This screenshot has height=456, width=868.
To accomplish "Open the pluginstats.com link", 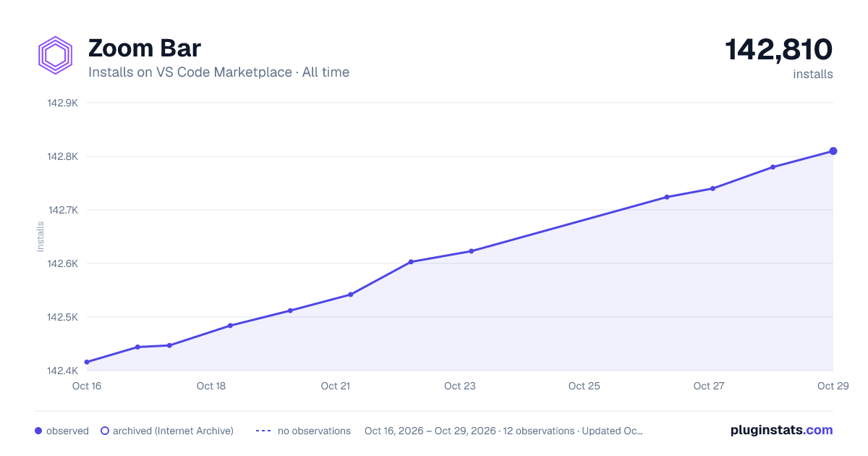I will pos(782,430).
